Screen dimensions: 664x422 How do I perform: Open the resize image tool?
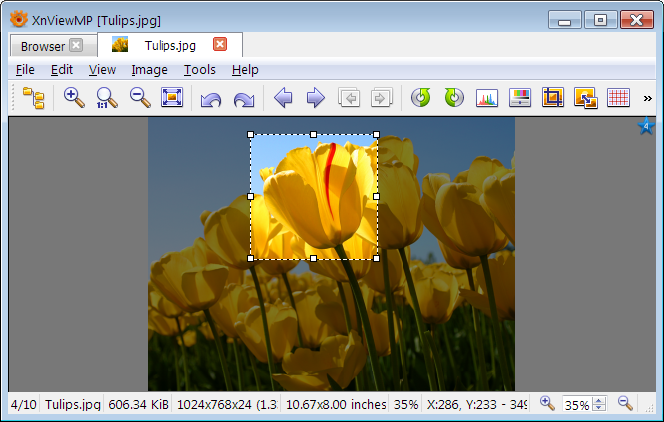pyautogui.click(x=586, y=98)
